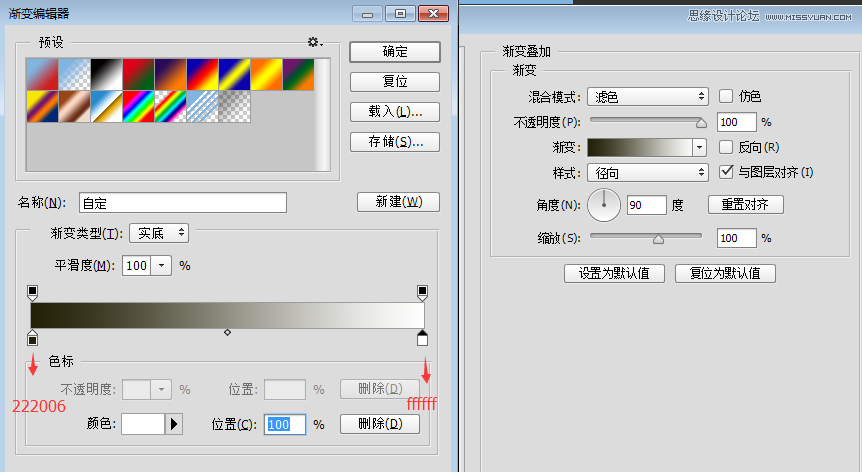This screenshot has height=472, width=862.
Task: Click the 平滑度 smoothness value field
Action: 137,266
